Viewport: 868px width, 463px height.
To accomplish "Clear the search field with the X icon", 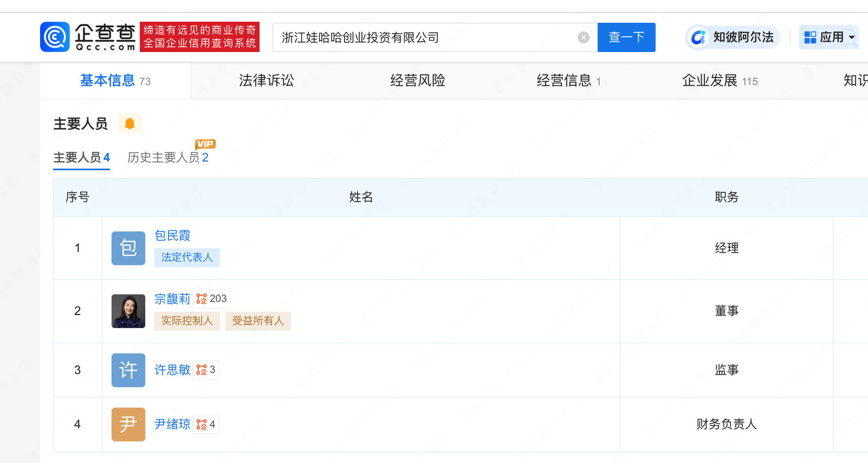I will coord(584,37).
